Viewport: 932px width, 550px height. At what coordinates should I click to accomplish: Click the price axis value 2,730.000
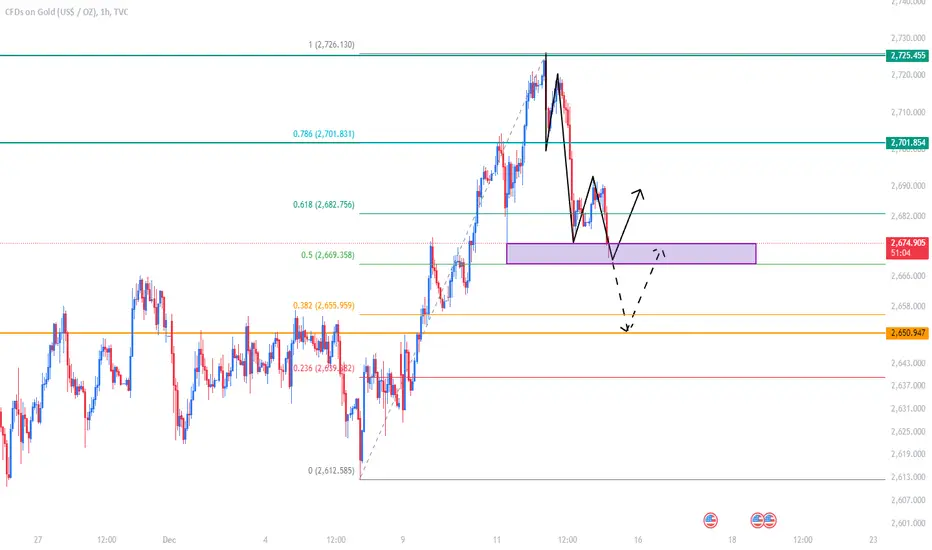(x=908, y=38)
